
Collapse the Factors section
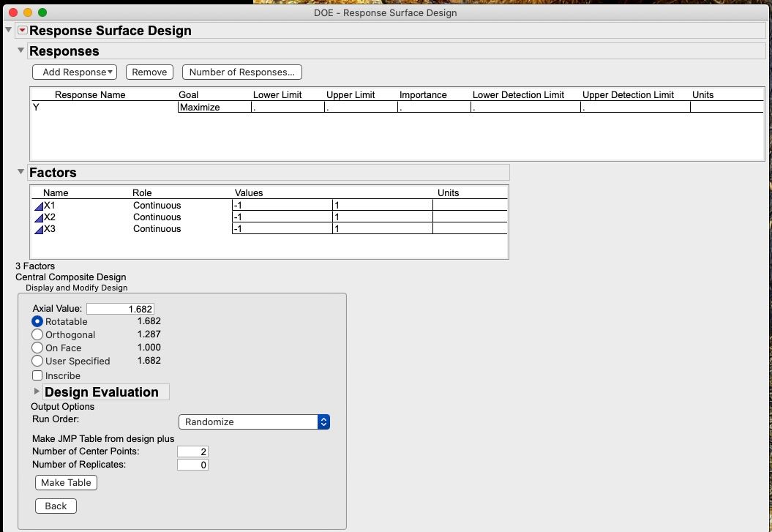pos(20,173)
